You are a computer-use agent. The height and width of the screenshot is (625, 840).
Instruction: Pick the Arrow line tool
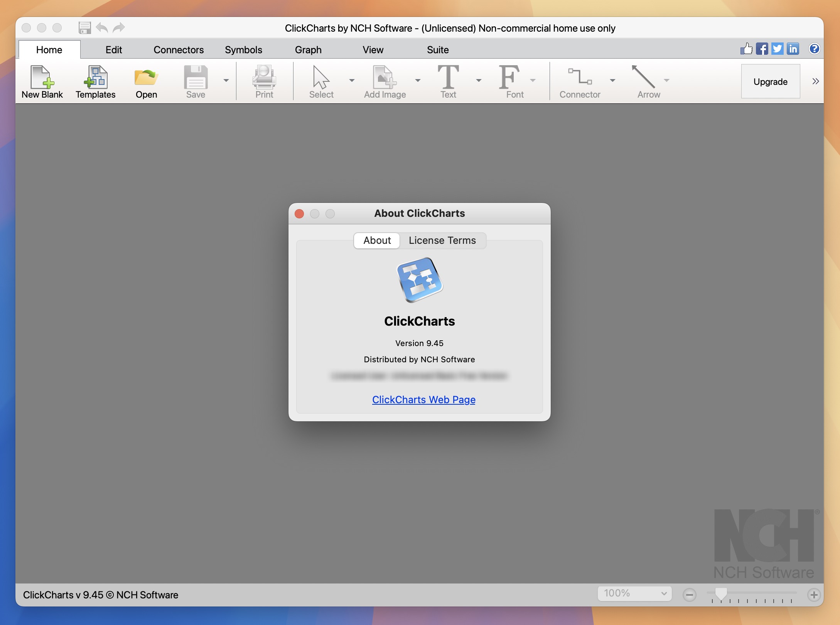648,82
